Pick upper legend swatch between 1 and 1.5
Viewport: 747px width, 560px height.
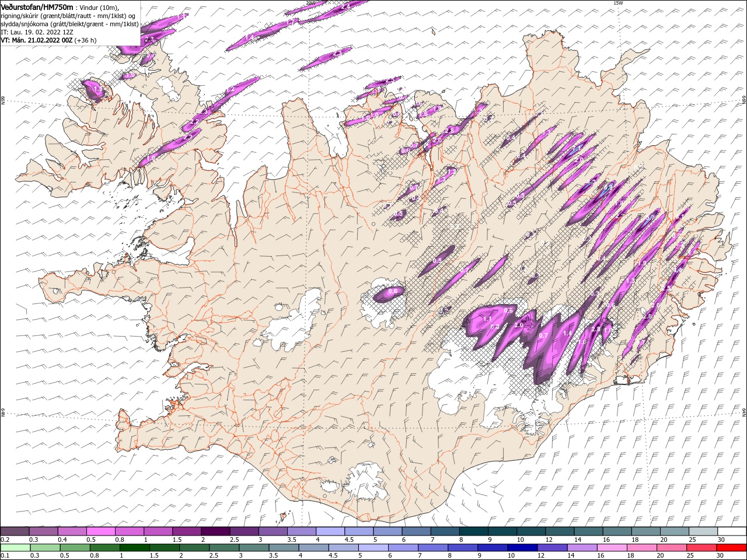(x=158, y=531)
